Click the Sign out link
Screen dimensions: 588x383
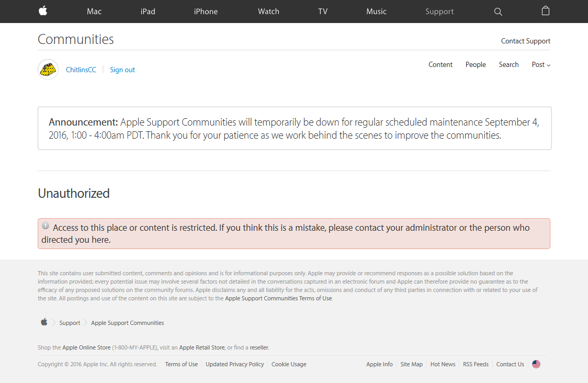[x=122, y=70]
